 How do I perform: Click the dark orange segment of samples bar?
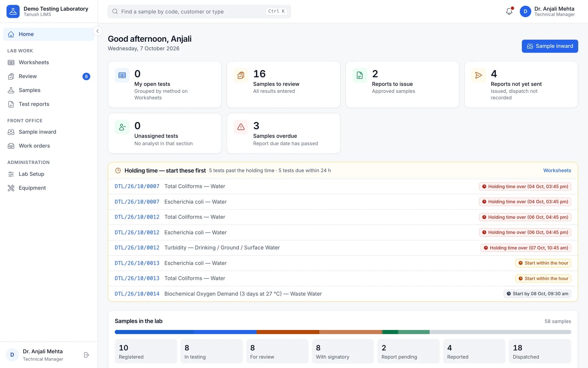[x=288, y=332]
